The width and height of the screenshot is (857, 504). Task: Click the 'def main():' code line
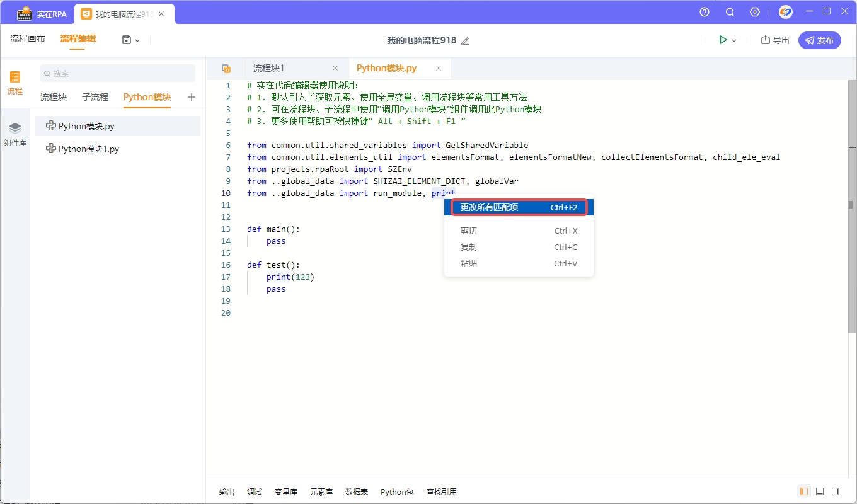[273, 229]
